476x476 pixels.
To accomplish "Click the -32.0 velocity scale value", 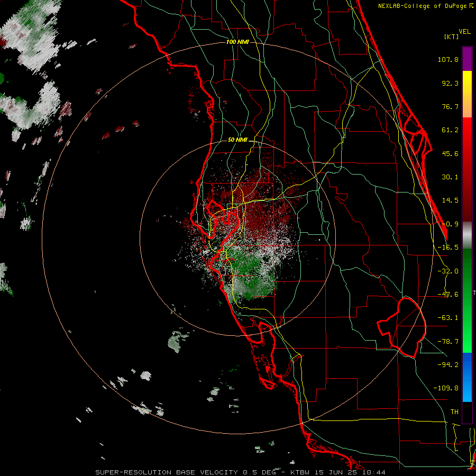I will pos(448,271).
